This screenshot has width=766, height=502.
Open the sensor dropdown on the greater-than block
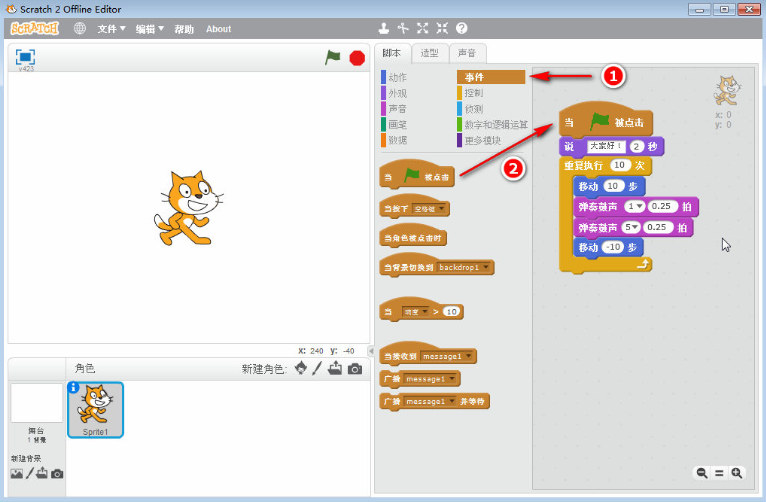[x=415, y=312]
